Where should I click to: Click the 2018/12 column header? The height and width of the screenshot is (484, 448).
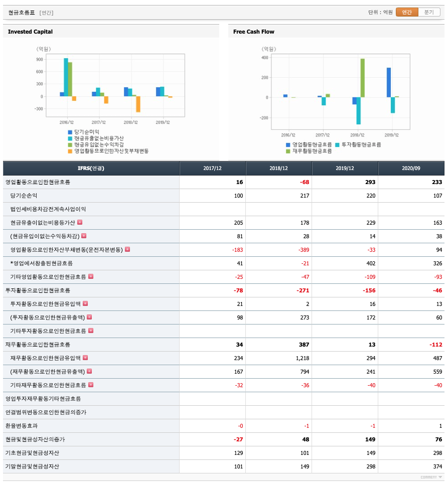click(278, 168)
